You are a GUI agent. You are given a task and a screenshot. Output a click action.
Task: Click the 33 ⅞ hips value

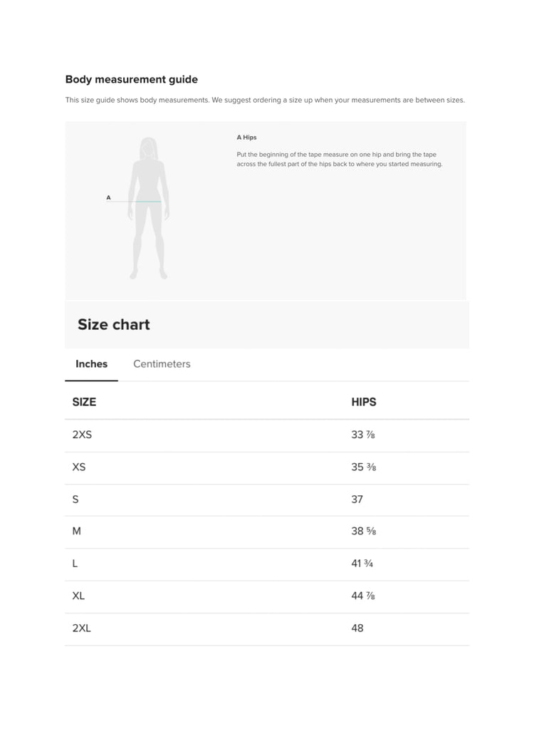point(363,435)
